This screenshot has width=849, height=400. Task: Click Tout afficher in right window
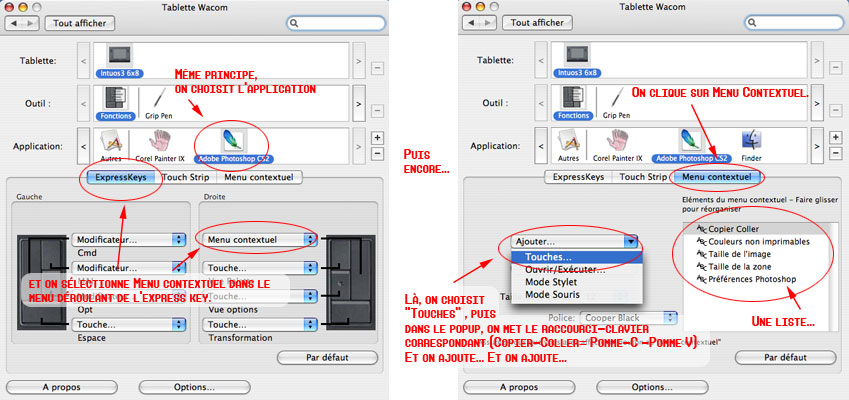(x=537, y=23)
